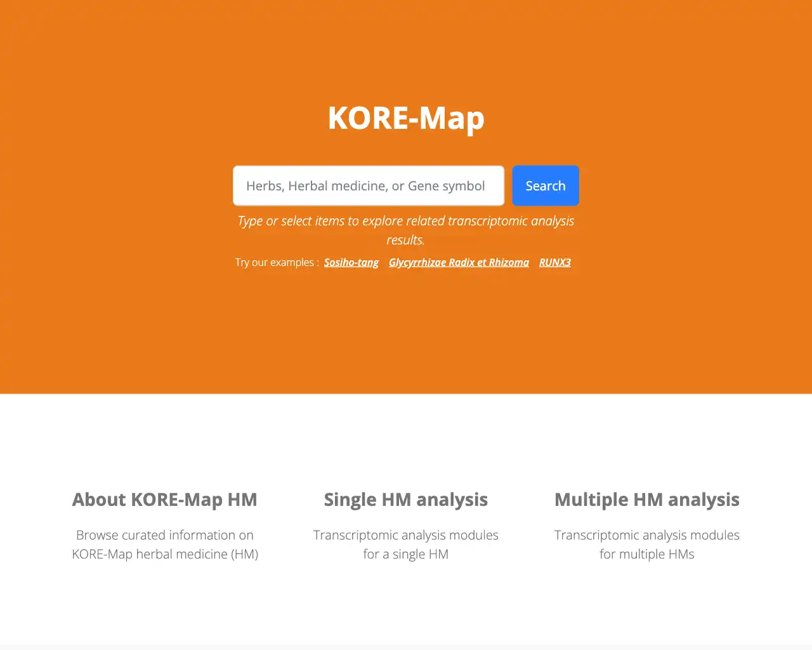Select the RUNX3 example gene link
Image resolution: width=812 pixels, height=650 pixels.
555,262
